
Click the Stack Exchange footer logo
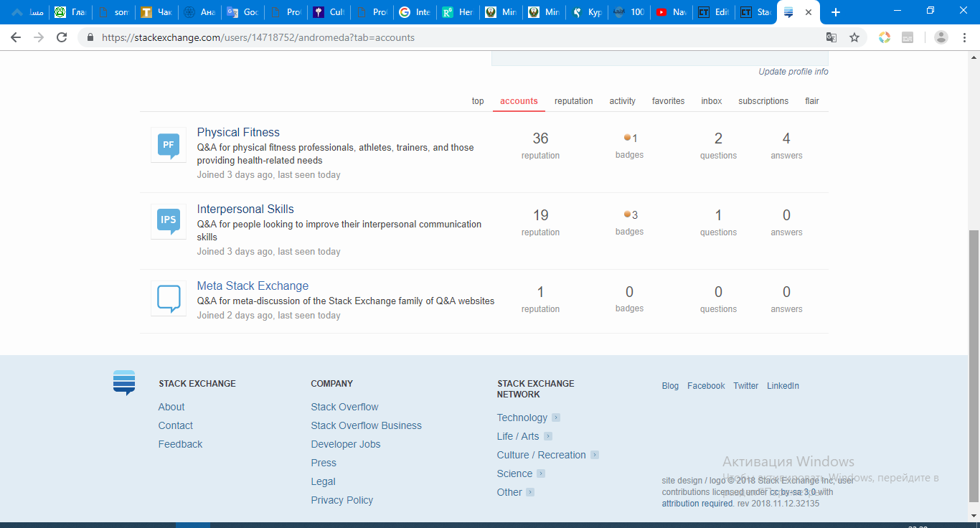[x=124, y=382]
